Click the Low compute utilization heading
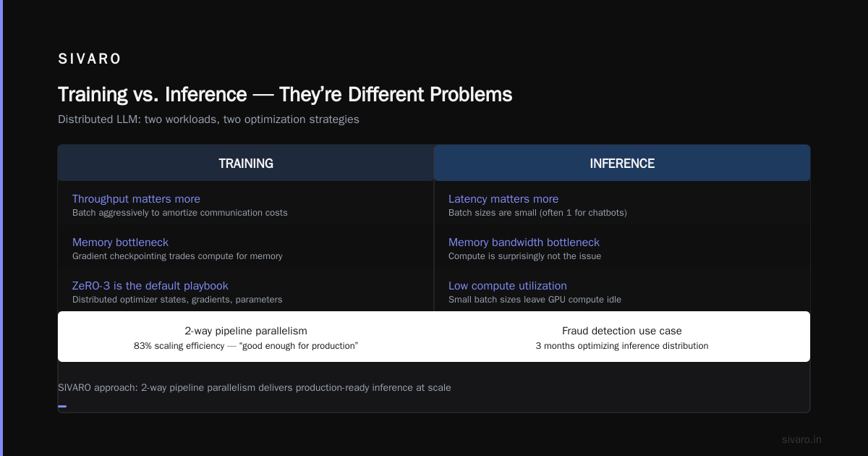Screen dimensions: 868x456 tap(508, 286)
